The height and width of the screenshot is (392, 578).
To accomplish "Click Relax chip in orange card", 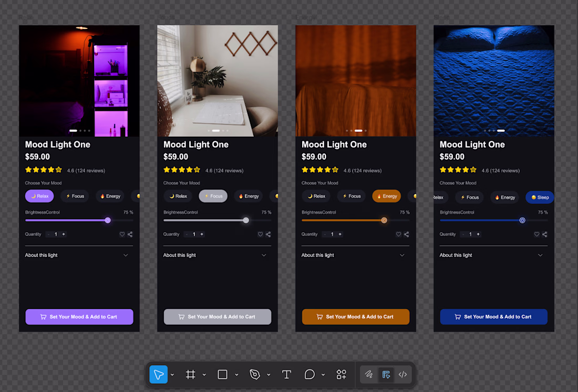I will tap(316, 196).
